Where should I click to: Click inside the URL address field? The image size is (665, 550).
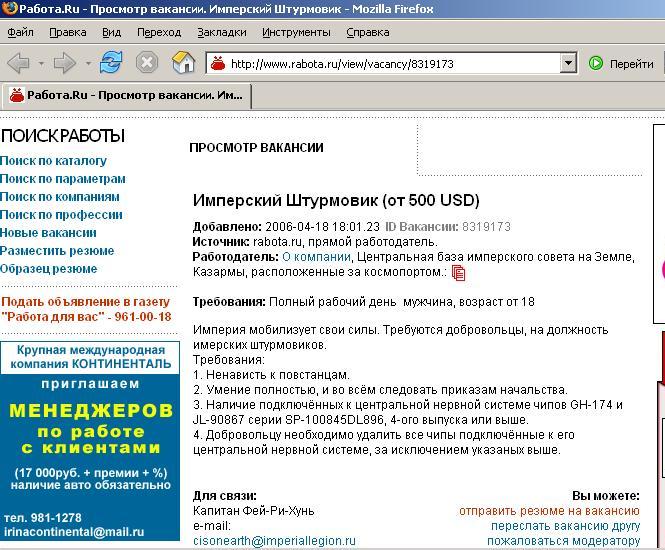390,63
